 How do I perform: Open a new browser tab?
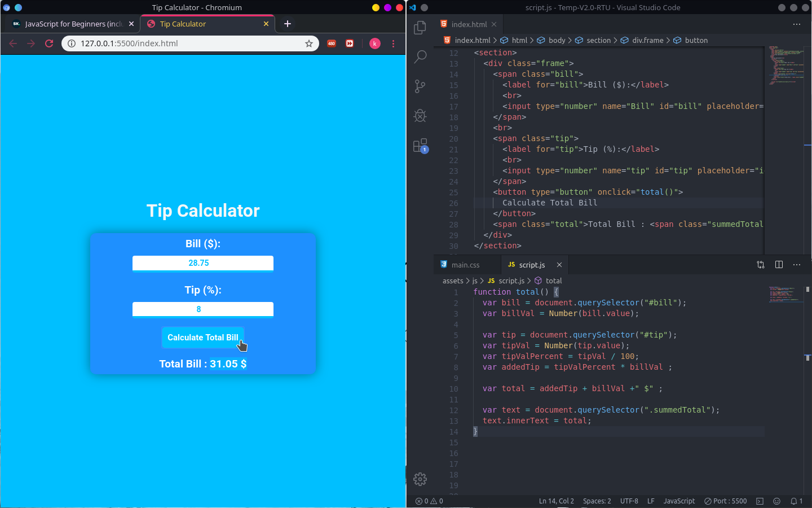point(288,24)
